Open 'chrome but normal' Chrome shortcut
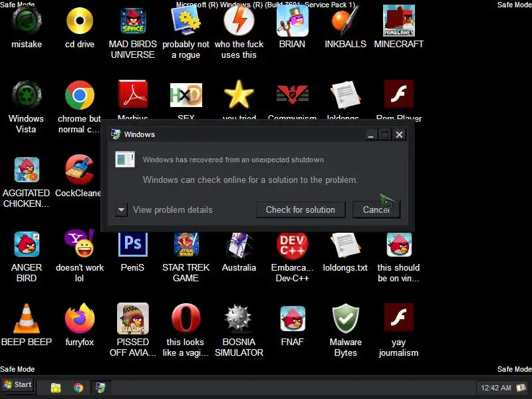The image size is (532, 399). click(80, 94)
